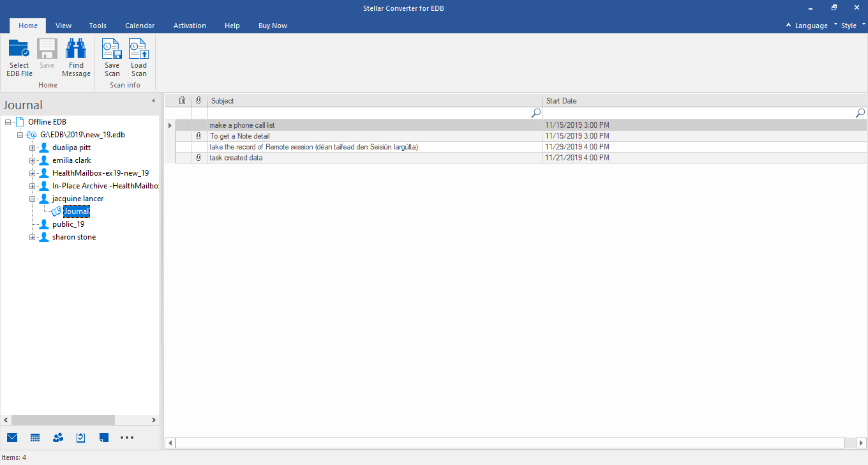Click the attachment paperclip column header
The width and height of the screenshot is (868, 465).
point(198,100)
